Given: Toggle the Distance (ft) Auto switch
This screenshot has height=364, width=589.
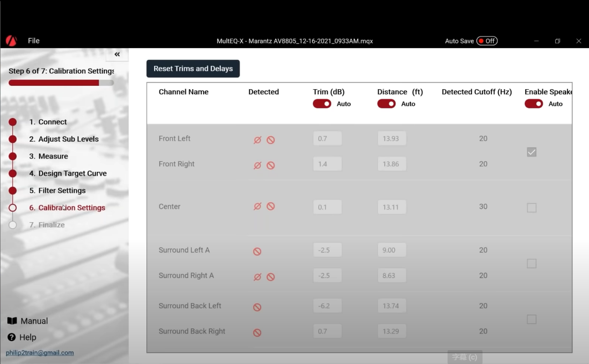Looking at the screenshot, I should [x=387, y=104].
